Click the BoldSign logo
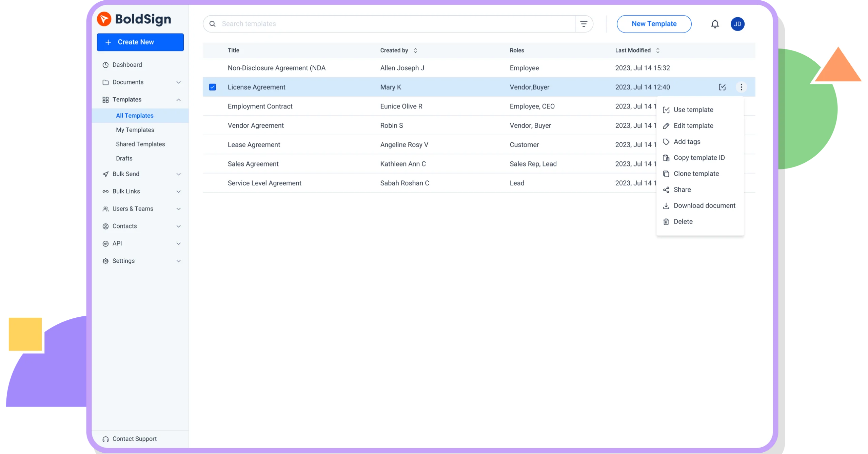The image size is (868, 454). click(x=134, y=19)
